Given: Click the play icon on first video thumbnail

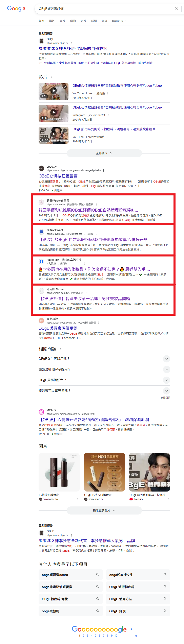Looking at the screenshot, I should [x=54, y=91].
